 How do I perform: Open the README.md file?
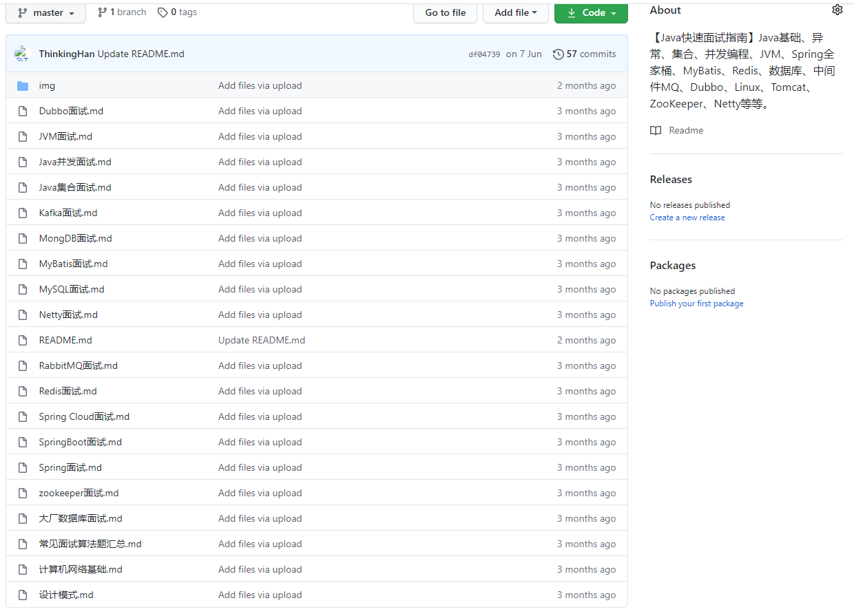pos(65,340)
